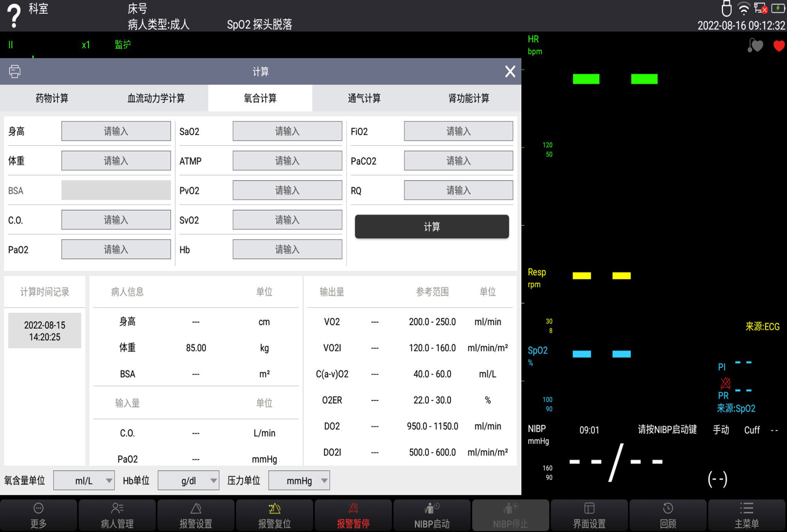Expand pressure unit mmHg dropdown
Screen dimensions: 787x532
coord(299,481)
